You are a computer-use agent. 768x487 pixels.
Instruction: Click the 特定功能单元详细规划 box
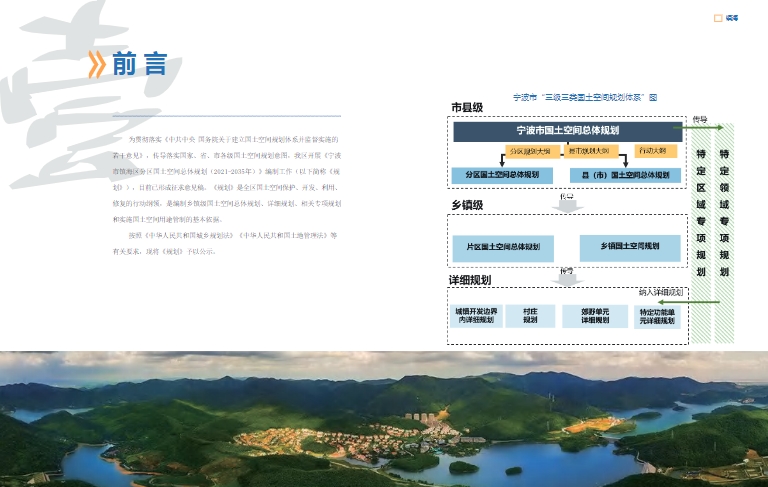pyautogui.click(x=656, y=316)
